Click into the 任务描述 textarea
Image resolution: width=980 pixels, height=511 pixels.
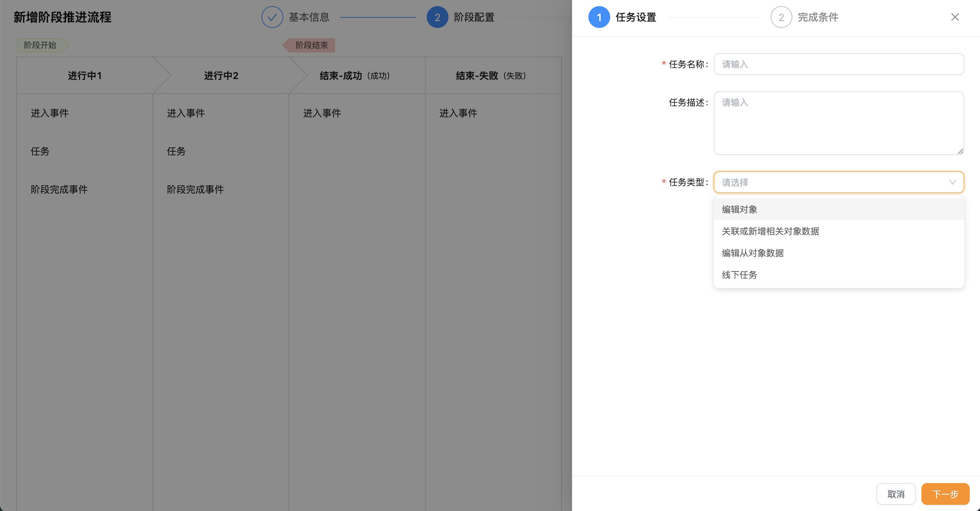(838, 123)
